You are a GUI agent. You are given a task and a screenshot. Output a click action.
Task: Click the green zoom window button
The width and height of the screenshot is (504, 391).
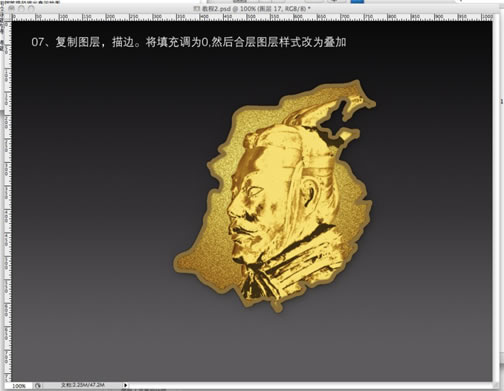click(31, 9)
